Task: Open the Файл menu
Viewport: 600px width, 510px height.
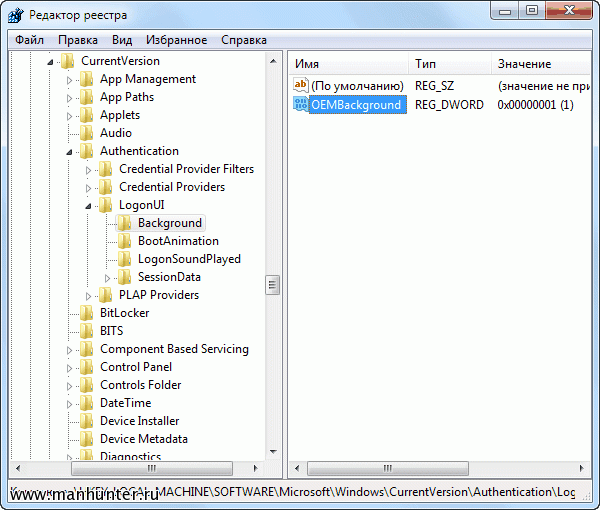Action: coord(29,40)
